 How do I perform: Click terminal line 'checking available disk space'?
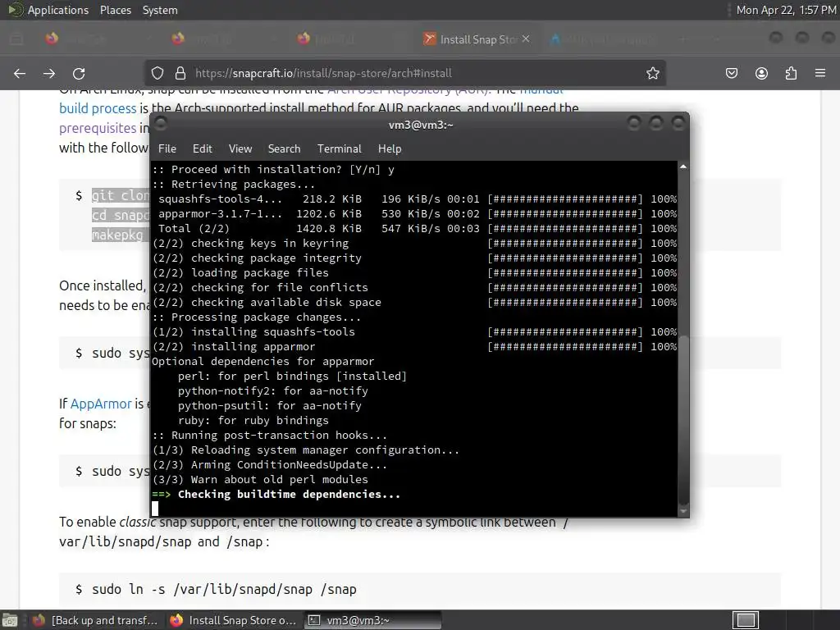286,303
